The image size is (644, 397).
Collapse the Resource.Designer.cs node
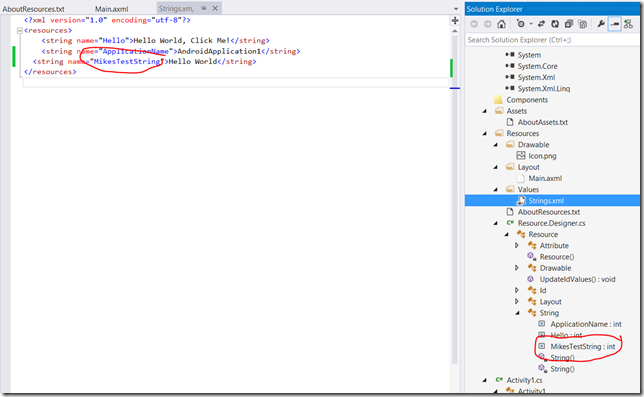tap(496, 223)
